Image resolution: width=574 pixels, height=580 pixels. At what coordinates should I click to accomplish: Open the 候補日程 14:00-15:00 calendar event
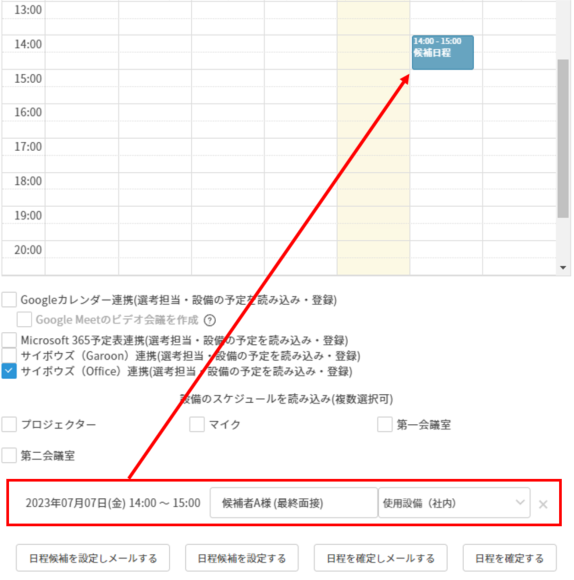pyautogui.click(x=443, y=52)
